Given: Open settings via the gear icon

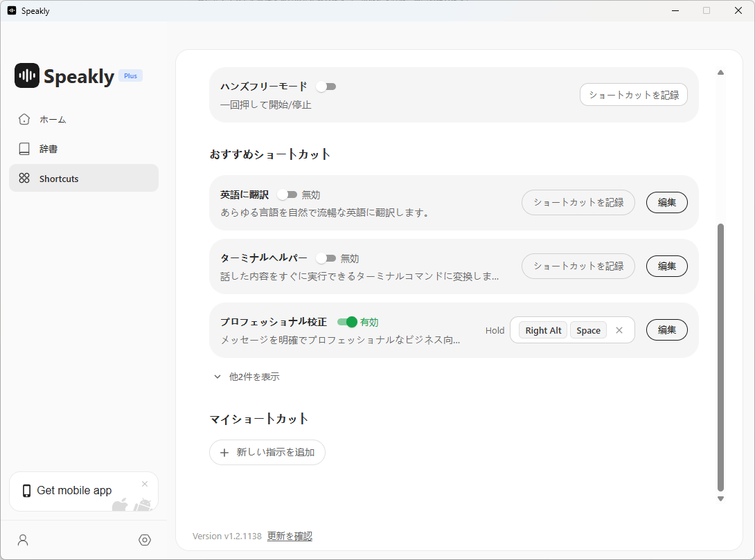Looking at the screenshot, I should tap(145, 540).
